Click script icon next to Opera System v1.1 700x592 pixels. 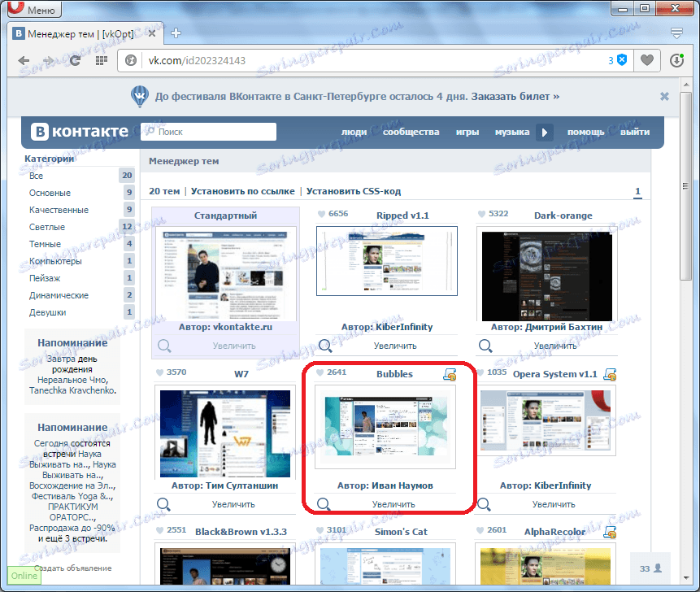(610, 374)
